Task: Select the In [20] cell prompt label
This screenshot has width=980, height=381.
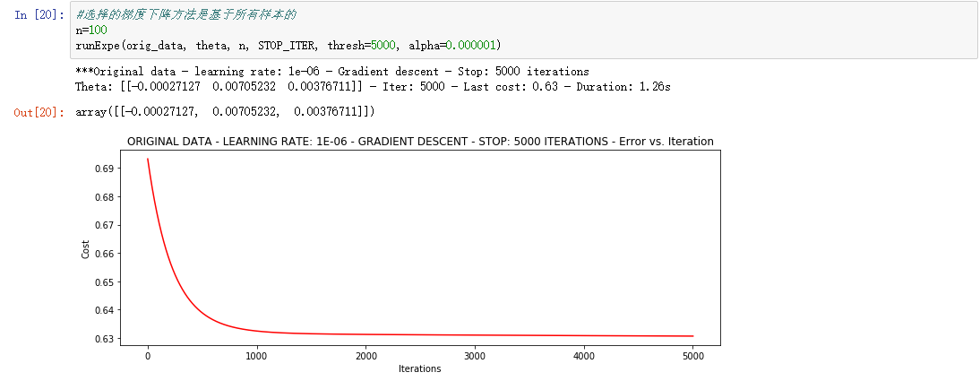Action: point(39,15)
